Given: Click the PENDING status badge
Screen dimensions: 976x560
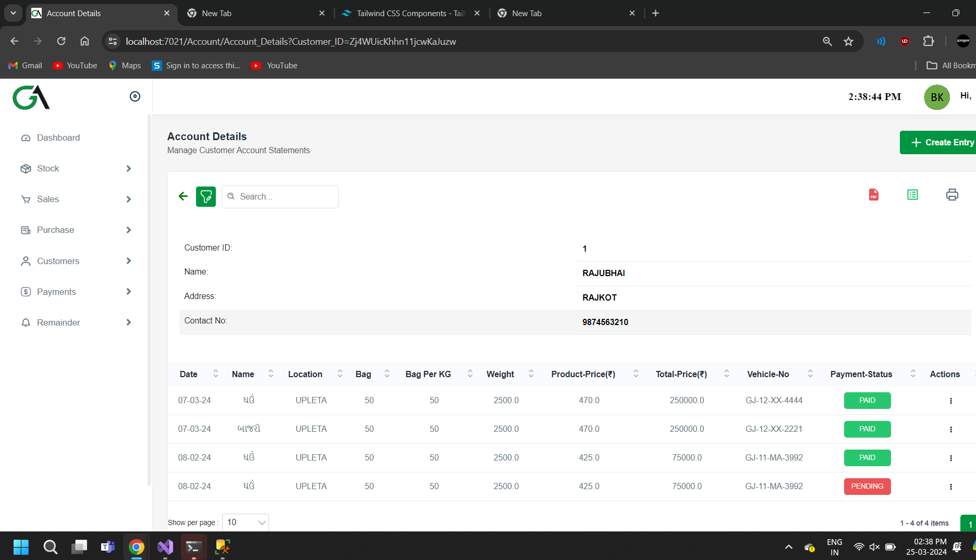Looking at the screenshot, I should tap(867, 487).
